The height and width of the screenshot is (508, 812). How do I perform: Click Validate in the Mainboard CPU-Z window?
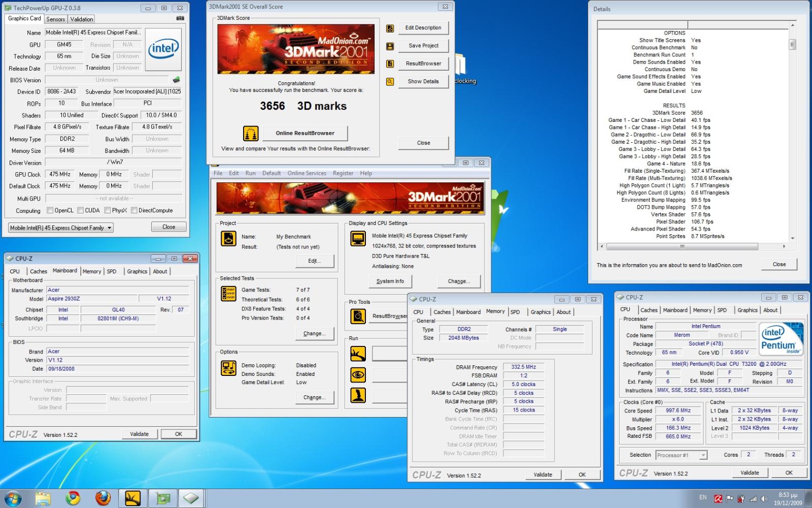140,434
